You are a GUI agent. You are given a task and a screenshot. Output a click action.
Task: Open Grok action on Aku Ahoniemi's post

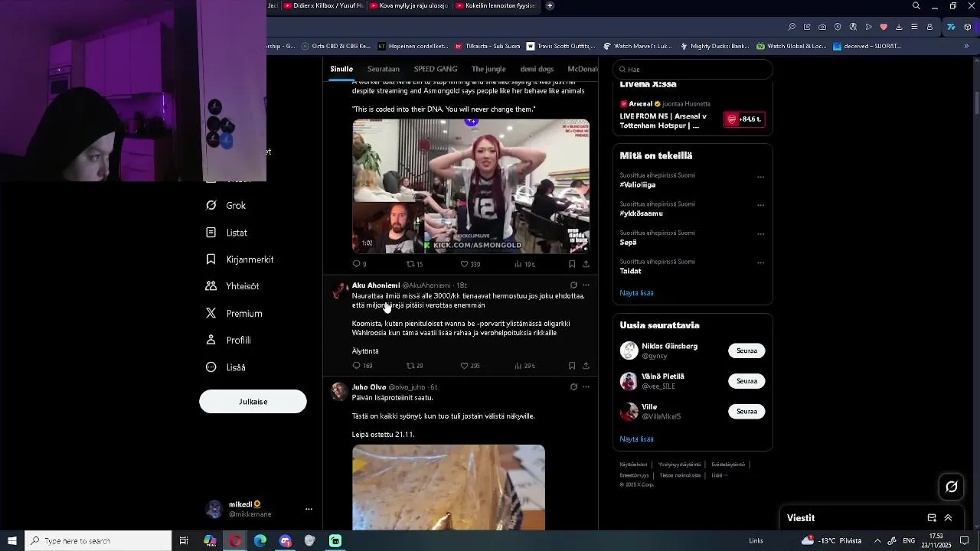[x=573, y=285]
